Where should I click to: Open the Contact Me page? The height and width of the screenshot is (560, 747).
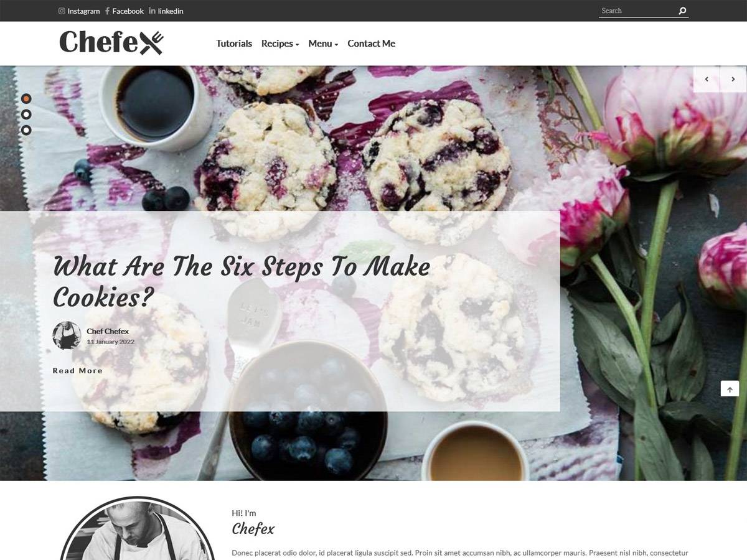click(x=372, y=44)
